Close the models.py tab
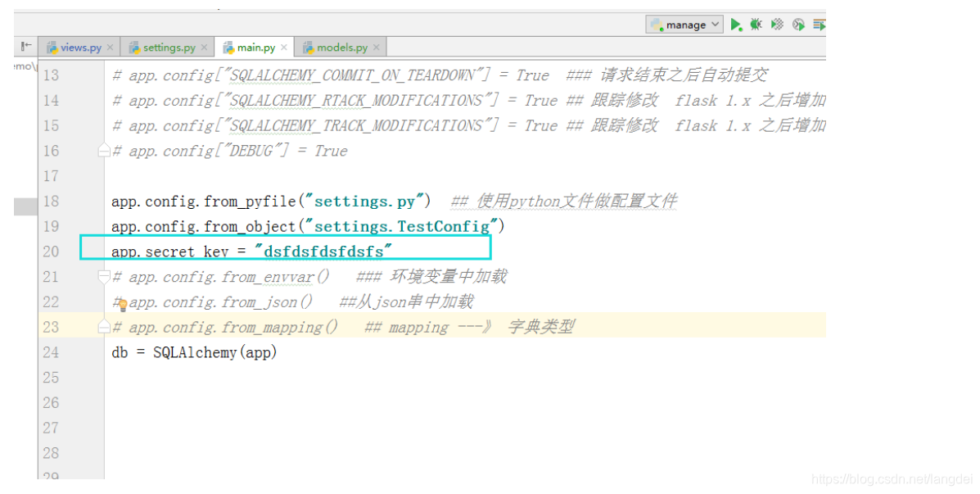The height and width of the screenshot is (494, 980). point(377,48)
